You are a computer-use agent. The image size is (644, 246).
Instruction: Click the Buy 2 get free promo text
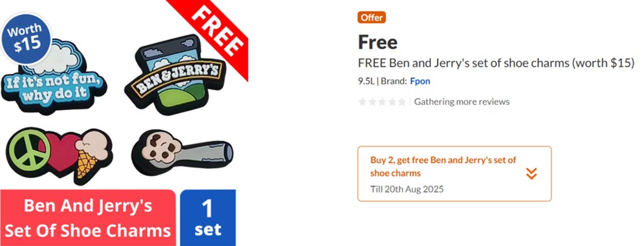(x=443, y=166)
